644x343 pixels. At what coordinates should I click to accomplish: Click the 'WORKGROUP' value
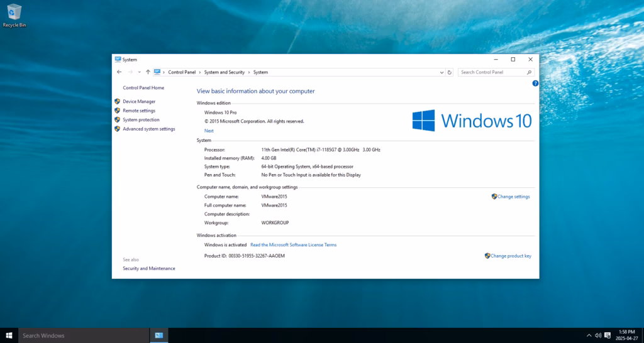click(275, 223)
